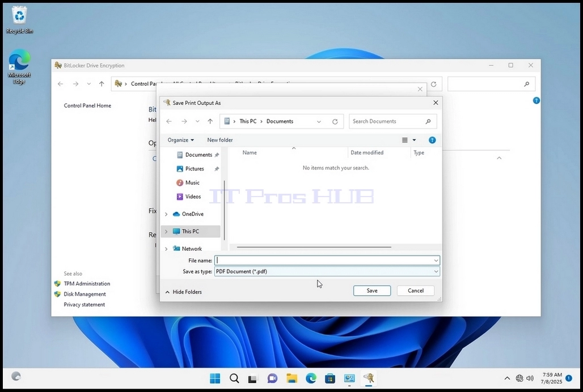Open the Control Panel taskbar icon
The height and width of the screenshot is (392, 583).
pyautogui.click(x=349, y=378)
